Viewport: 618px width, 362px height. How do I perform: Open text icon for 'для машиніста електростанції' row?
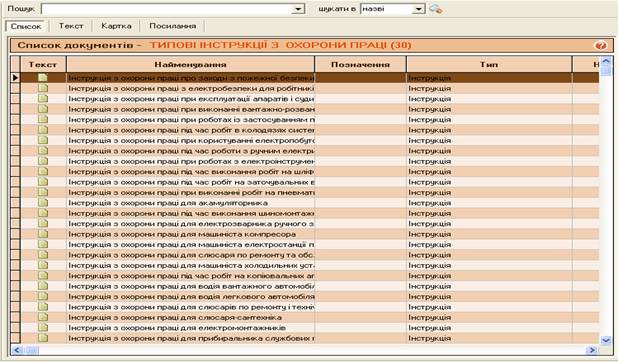pos(43,244)
